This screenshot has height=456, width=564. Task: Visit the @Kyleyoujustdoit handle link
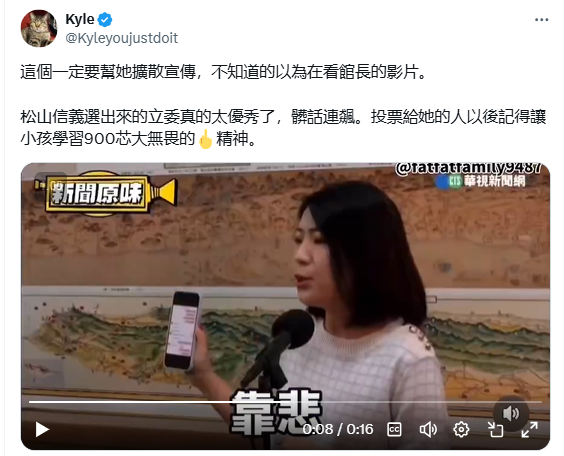122,38
